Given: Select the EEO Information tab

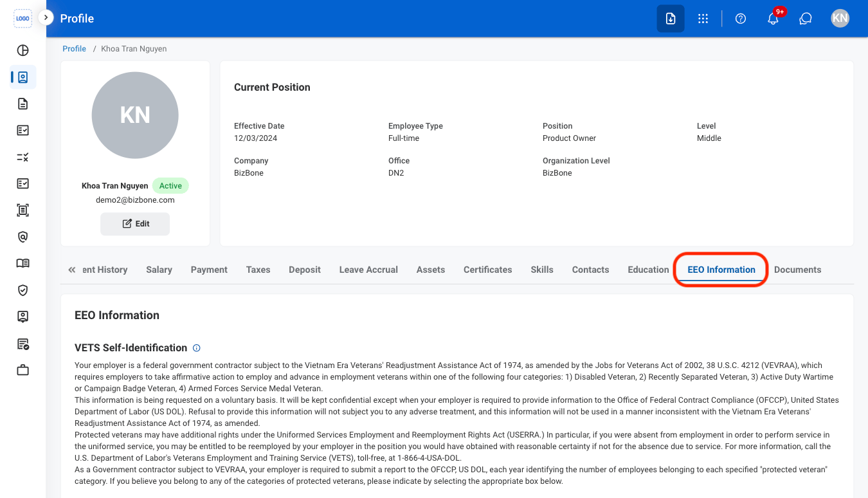Looking at the screenshot, I should 721,270.
